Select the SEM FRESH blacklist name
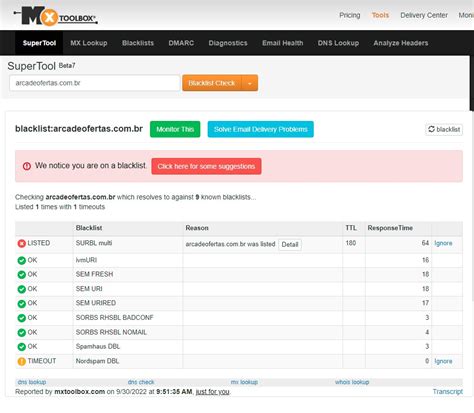The width and height of the screenshot is (474, 413). (x=94, y=274)
